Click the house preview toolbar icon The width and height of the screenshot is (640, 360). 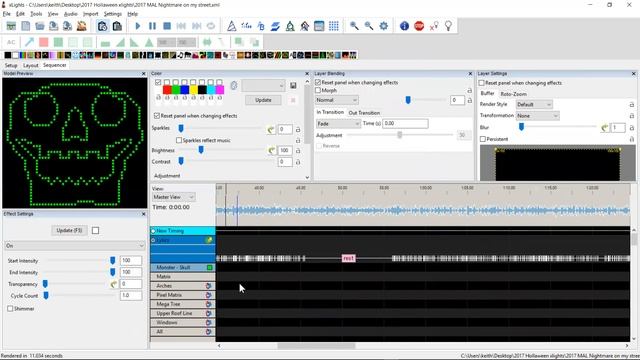point(304,26)
